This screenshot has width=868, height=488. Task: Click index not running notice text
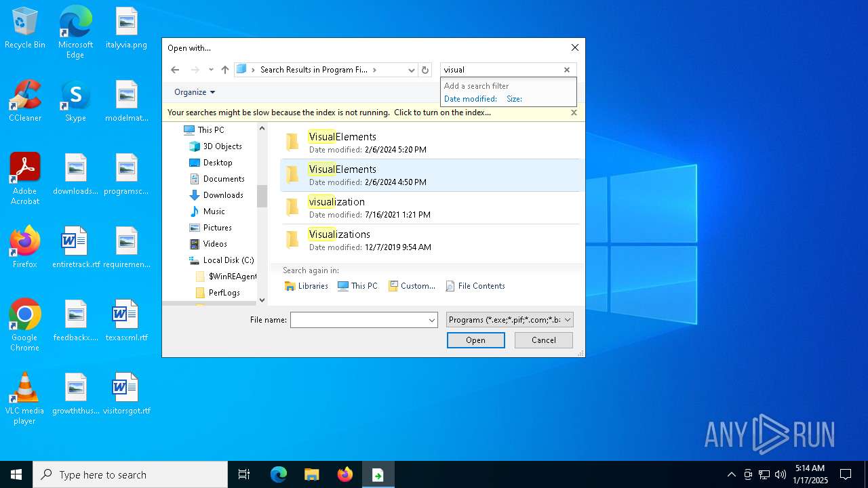pyautogui.click(x=329, y=113)
